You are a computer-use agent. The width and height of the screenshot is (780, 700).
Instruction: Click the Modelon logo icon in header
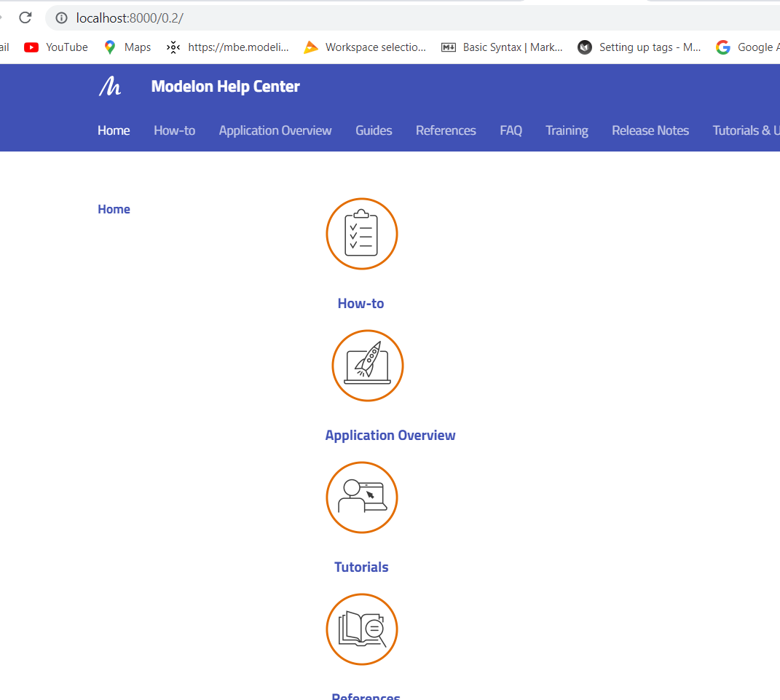[x=110, y=86]
